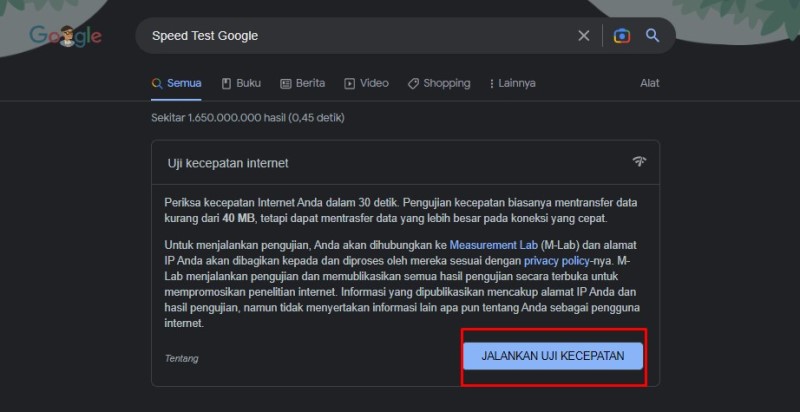Open the Alat tools option
This screenshot has width=800, height=412.
pyautogui.click(x=649, y=83)
